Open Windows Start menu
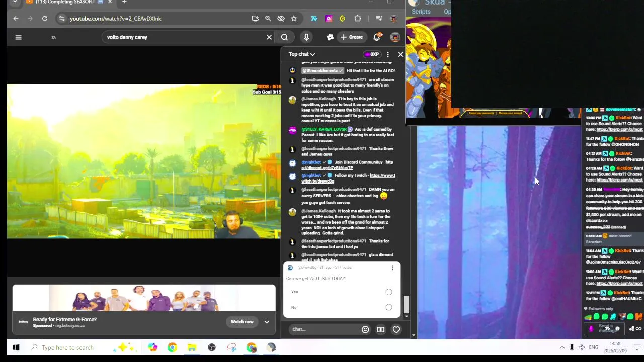This screenshot has height=362, width=644. pyautogui.click(x=16, y=348)
